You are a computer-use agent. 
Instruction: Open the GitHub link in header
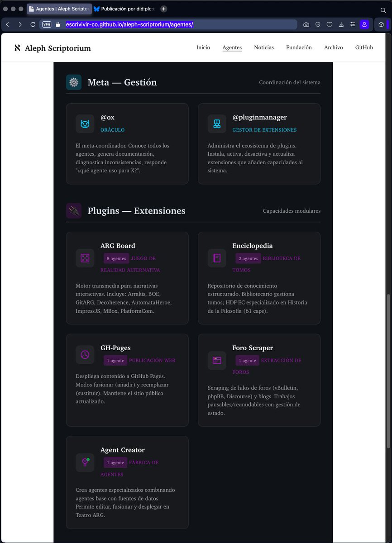tap(364, 48)
